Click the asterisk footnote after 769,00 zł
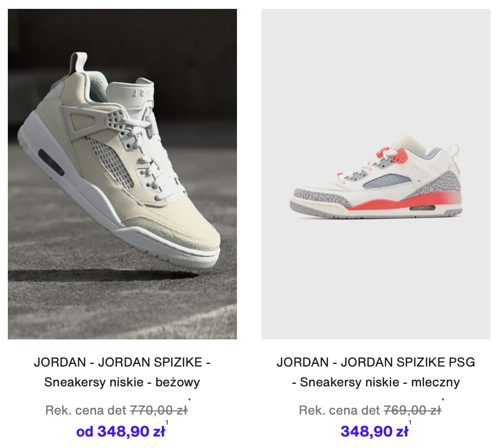 [x=443, y=399]
